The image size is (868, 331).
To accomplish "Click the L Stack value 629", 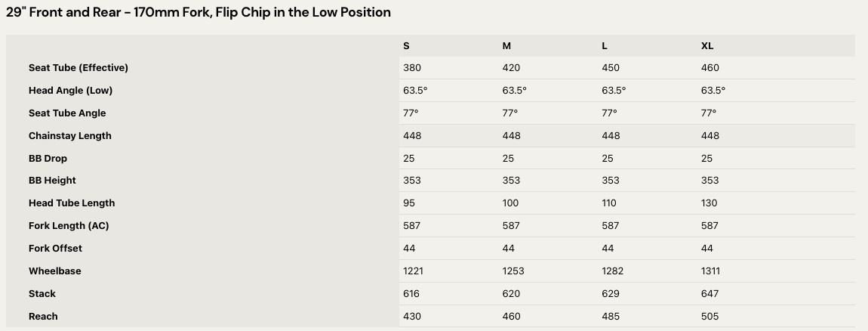I will pyautogui.click(x=611, y=293).
